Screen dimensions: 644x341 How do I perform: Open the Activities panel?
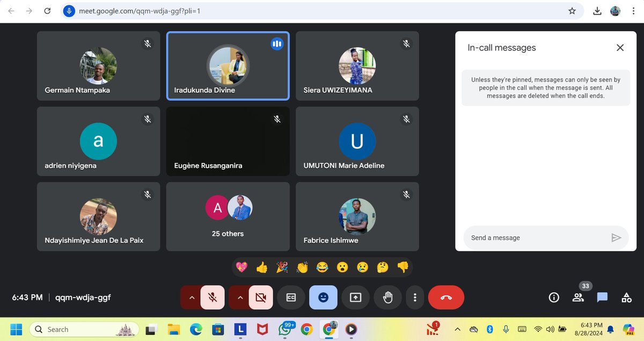tap(626, 297)
